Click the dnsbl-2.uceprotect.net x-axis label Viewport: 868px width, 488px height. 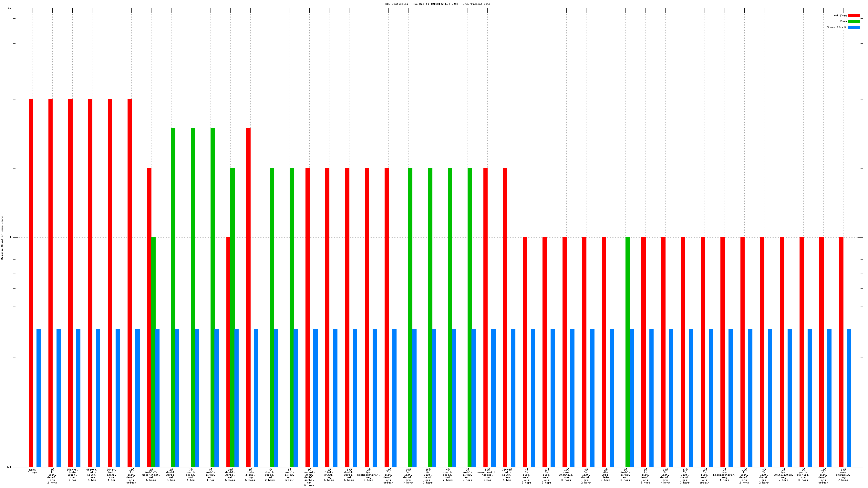[x=151, y=474]
